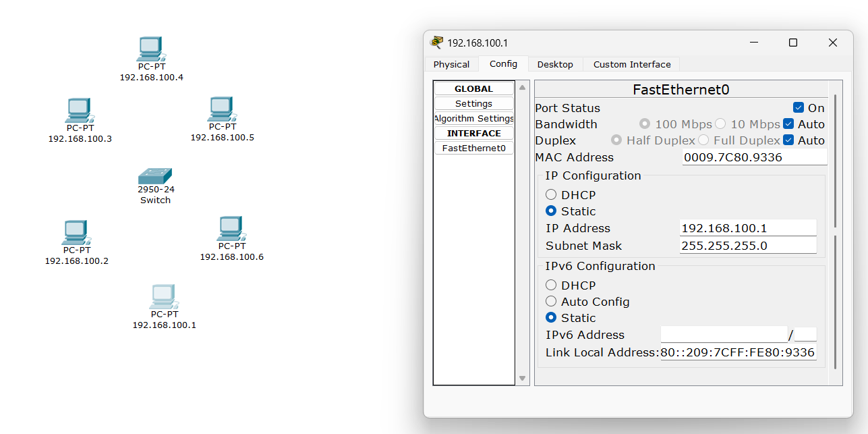Click the IP Address input field
Screen dimensions: 868x434
click(747, 228)
